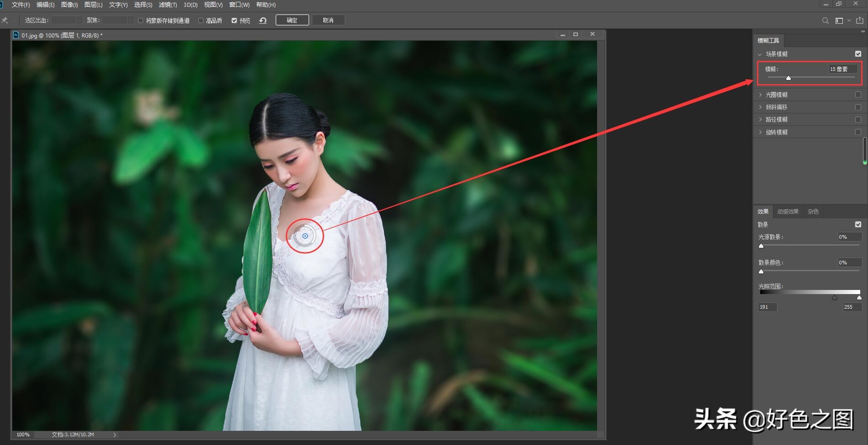Click the 取消 button
The width and height of the screenshot is (868, 445).
(328, 20)
